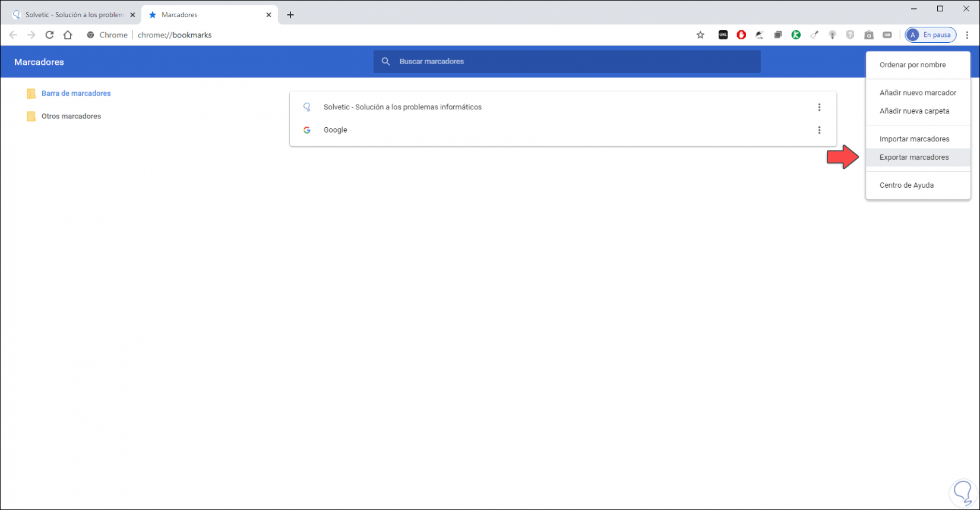980x510 pixels.
Task: Click the Marcadores page title
Action: coord(39,62)
